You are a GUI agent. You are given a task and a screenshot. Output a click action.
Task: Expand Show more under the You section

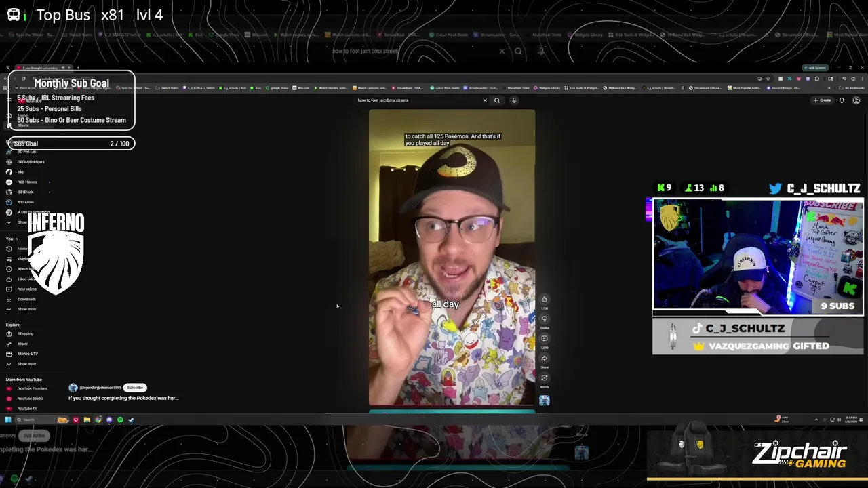20,309
